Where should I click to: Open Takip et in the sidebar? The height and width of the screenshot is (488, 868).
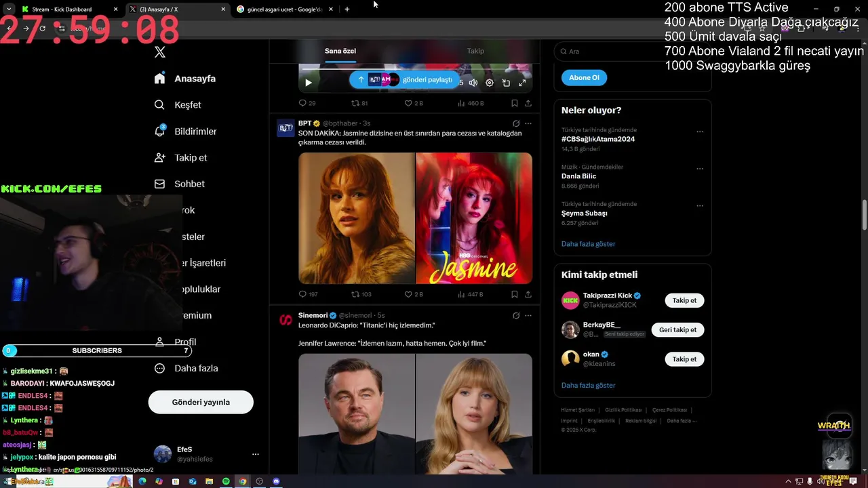click(x=180, y=158)
